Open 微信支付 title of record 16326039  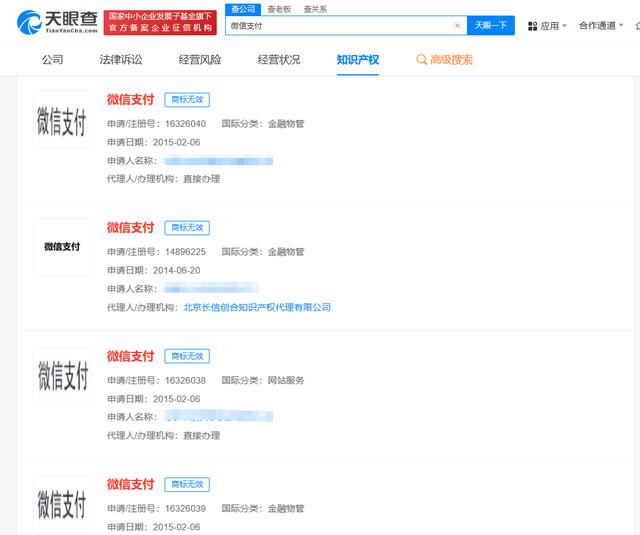(x=130, y=484)
